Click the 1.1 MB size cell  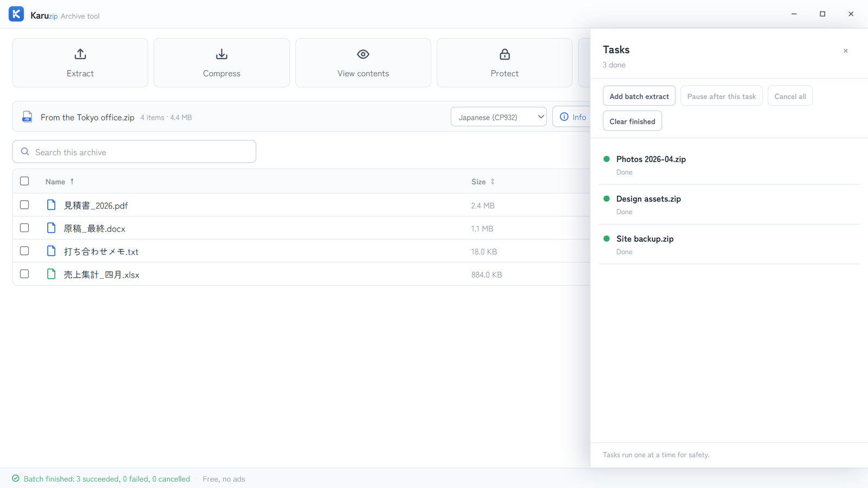click(x=482, y=229)
